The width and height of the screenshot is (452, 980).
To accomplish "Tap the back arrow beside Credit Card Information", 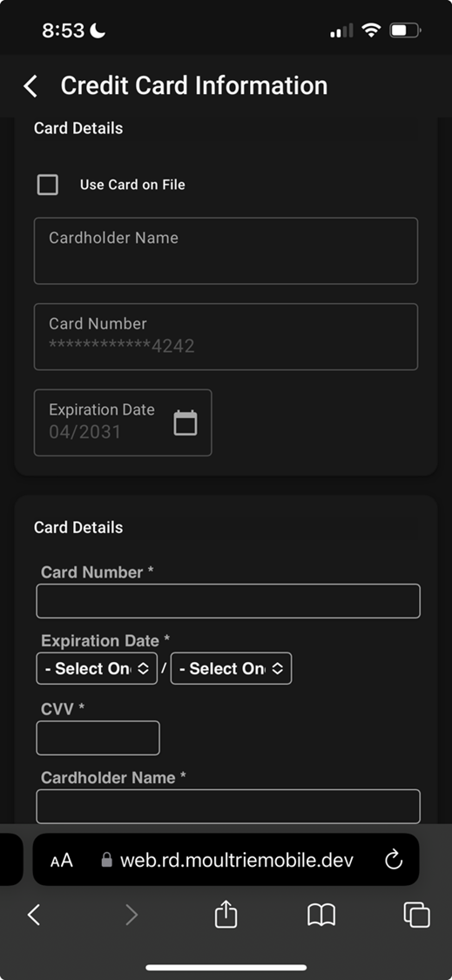I will pyautogui.click(x=30, y=86).
